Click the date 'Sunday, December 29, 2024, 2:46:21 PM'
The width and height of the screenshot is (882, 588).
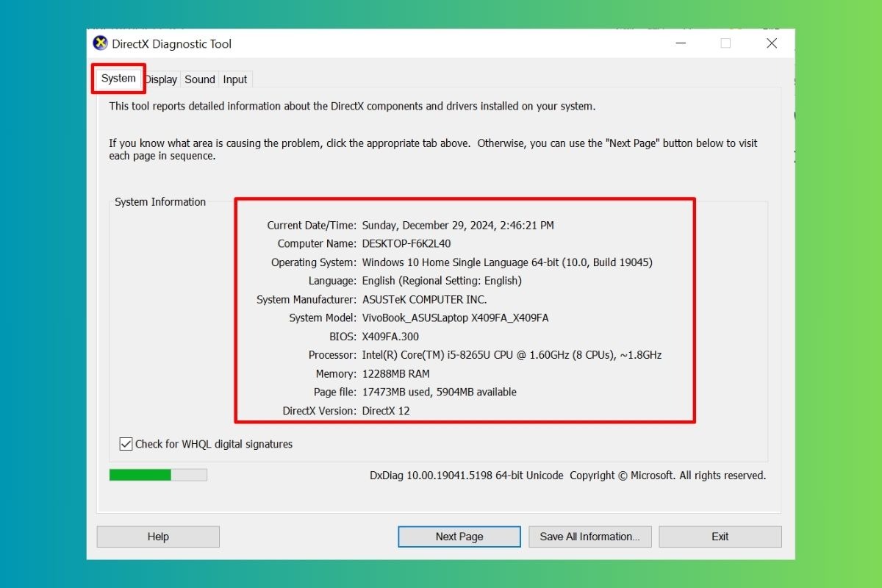tap(458, 226)
